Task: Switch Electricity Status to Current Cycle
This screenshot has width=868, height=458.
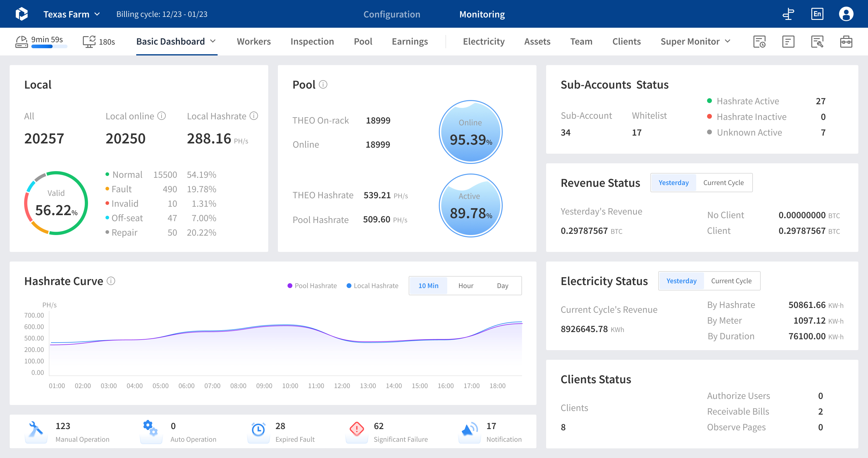Action: [731, 281]
